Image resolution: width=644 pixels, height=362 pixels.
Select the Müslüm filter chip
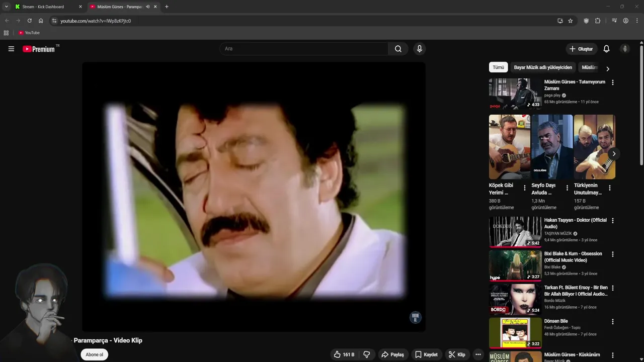589,67
